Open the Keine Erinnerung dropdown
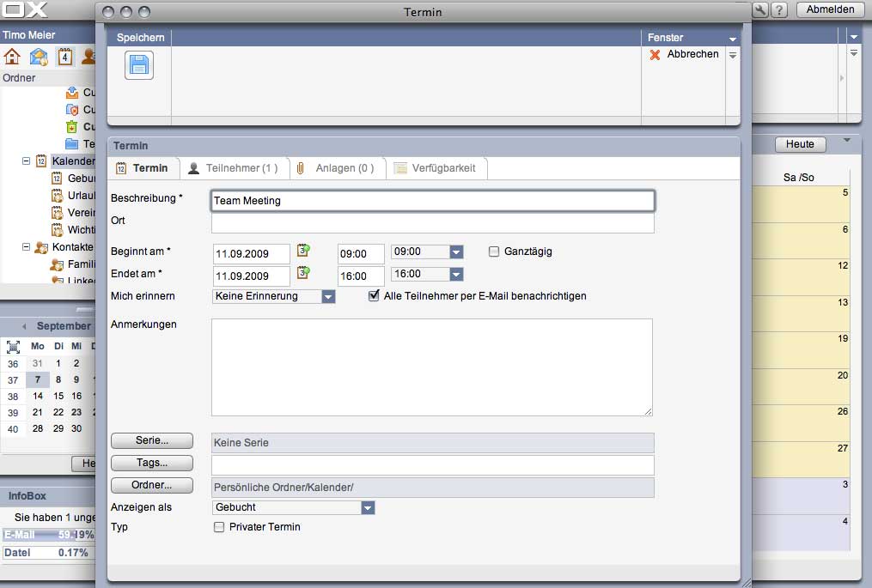 [329, 295]
